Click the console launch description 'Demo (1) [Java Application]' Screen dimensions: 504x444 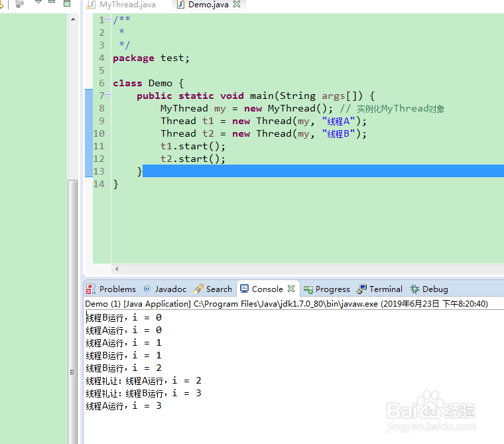(138, 304)
